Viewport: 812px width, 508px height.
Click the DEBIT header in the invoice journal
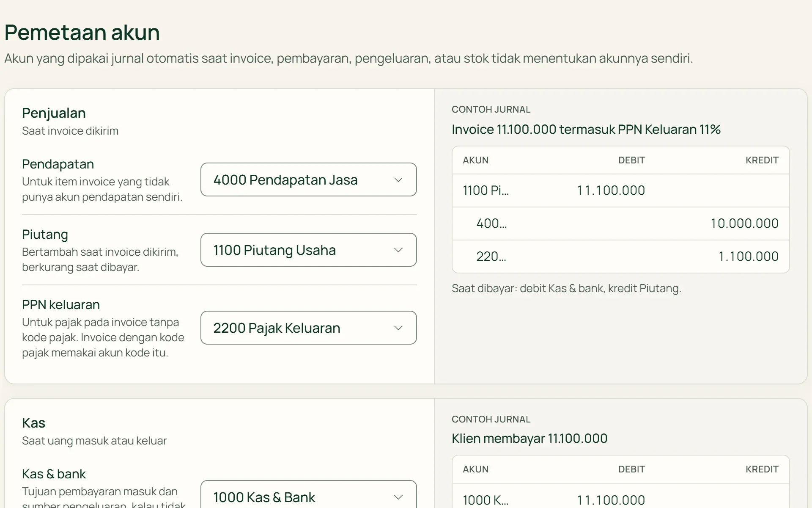point(631,160)
